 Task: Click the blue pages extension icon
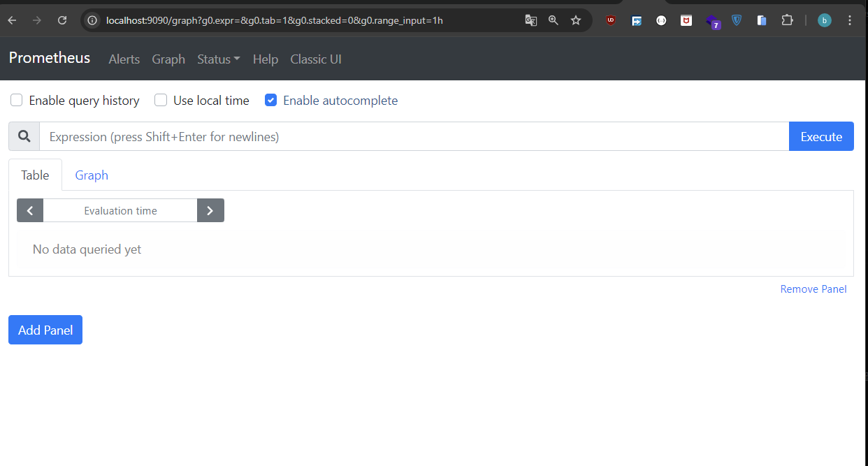point(762,20)
